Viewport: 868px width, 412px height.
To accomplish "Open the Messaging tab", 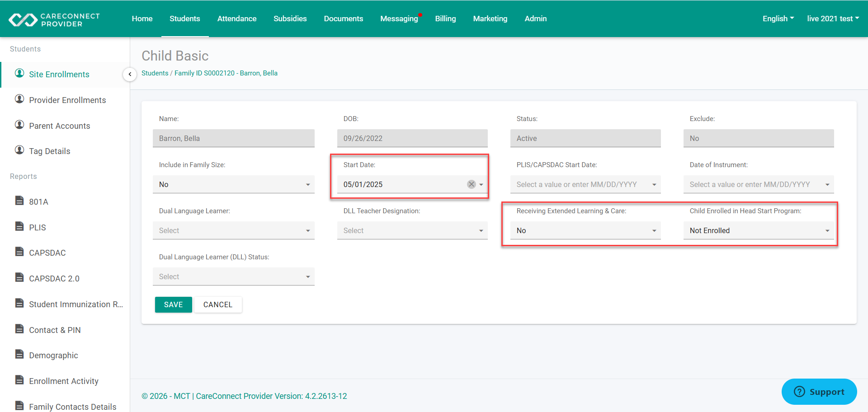I will tap(399, 19).
